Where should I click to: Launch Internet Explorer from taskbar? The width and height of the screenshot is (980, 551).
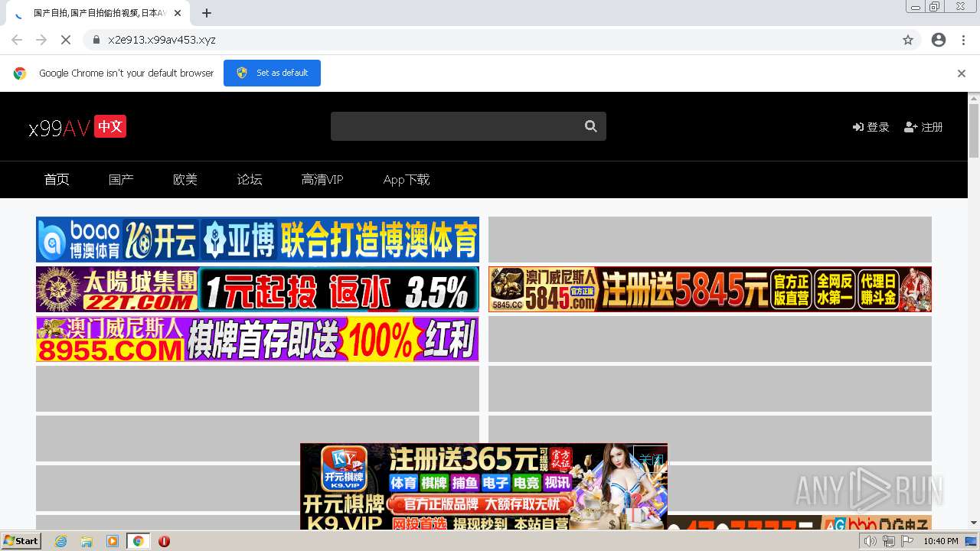pyautogui.click(x=61, y=541)
